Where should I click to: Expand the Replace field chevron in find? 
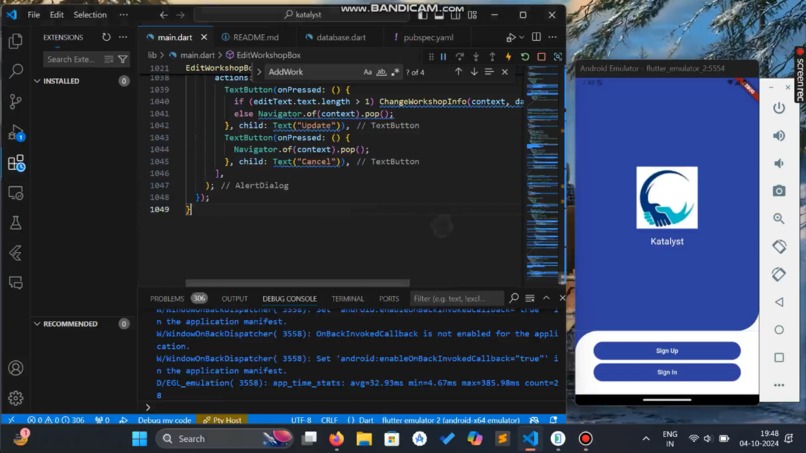pyautogui.click(x=259, y=72)
